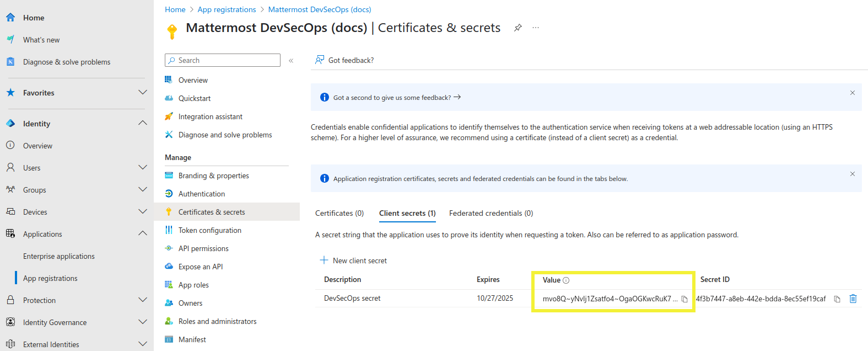Screen dimensions: 868x351
Task: Delete the DevSecOps secret
Action: 853,299
